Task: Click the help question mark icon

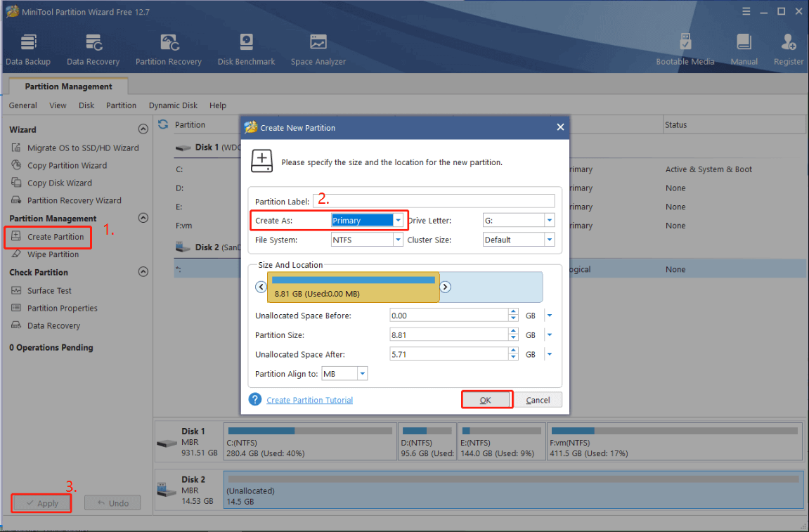Action: pyautogui.click(x=255, y=399)
